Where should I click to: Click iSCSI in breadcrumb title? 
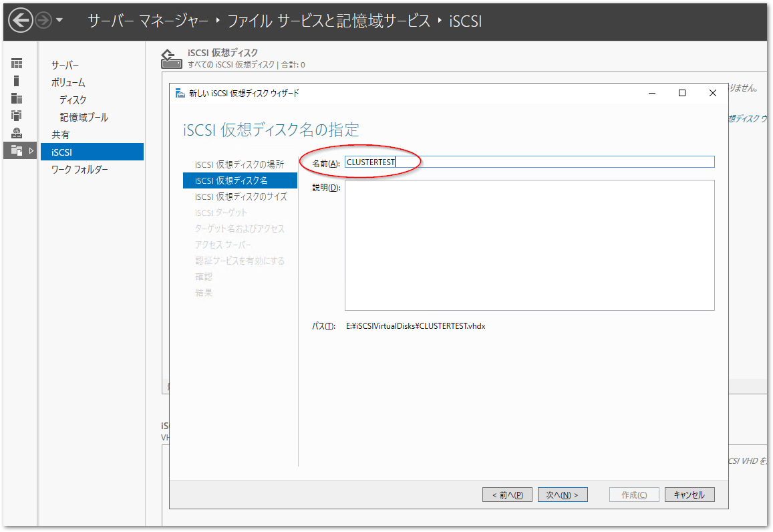coord(466,21)
